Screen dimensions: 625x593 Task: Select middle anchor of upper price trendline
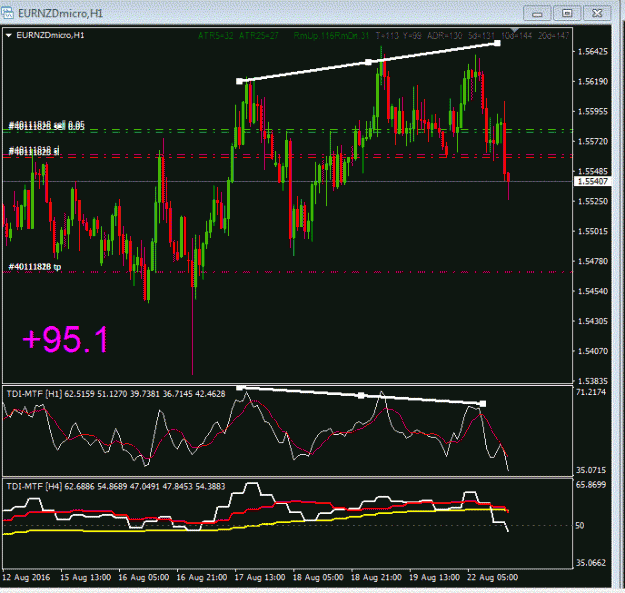(x=368, y=62)
